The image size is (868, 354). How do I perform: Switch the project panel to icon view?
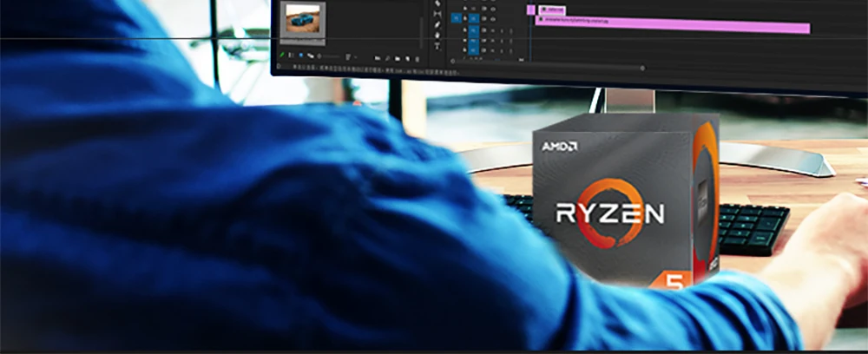tap(301, 56)
